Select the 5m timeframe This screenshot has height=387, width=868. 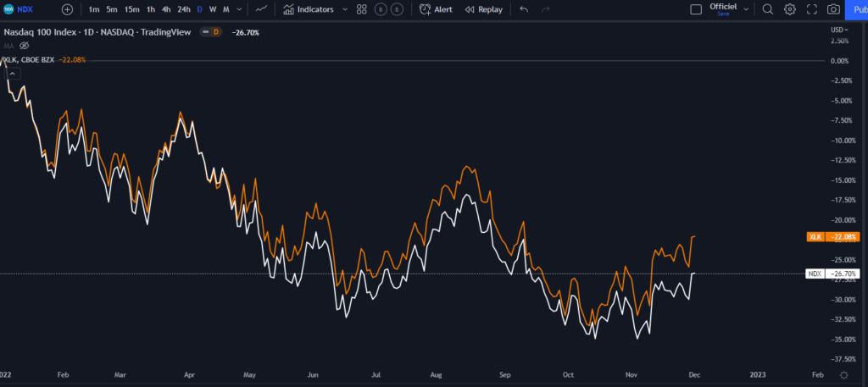[112, 9]
